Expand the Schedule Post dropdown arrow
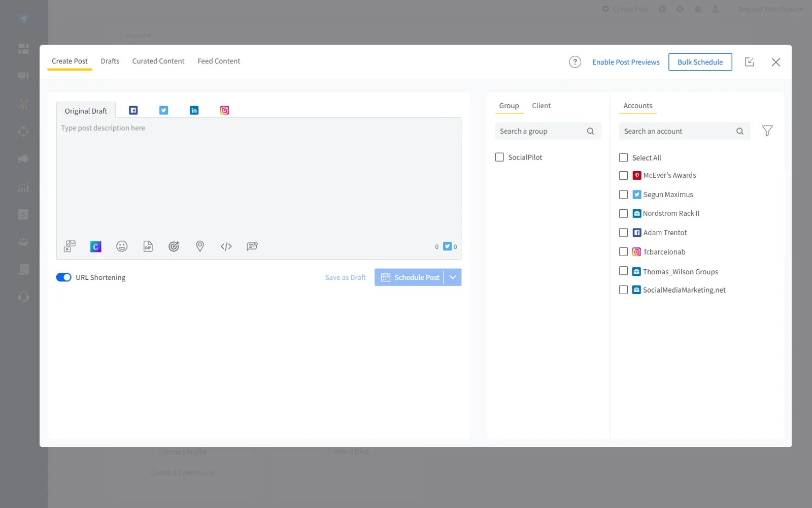812x508 pixels. (x=452, y=277)
